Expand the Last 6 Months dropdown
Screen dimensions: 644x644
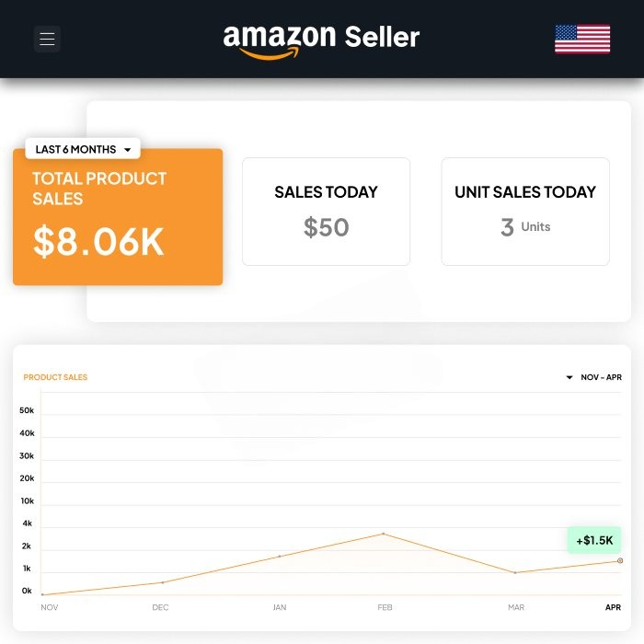tap(83, 149)
